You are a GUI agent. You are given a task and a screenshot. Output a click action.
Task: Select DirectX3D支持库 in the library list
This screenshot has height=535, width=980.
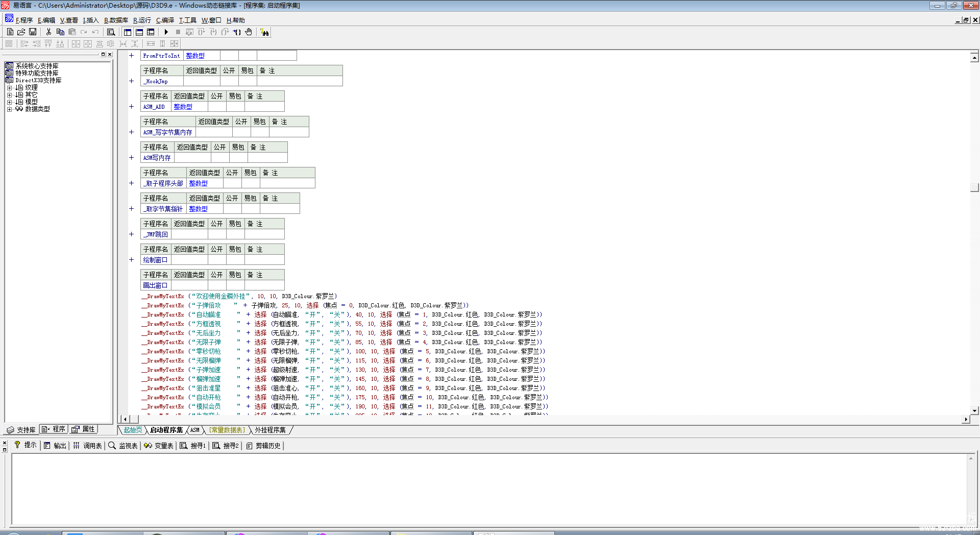[38, 81]
